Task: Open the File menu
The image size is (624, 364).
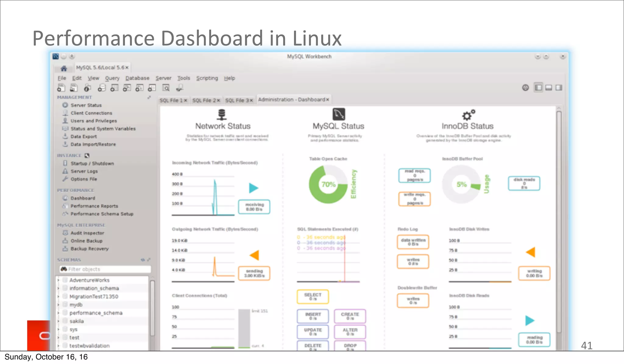Action: [x=62, y=78]
